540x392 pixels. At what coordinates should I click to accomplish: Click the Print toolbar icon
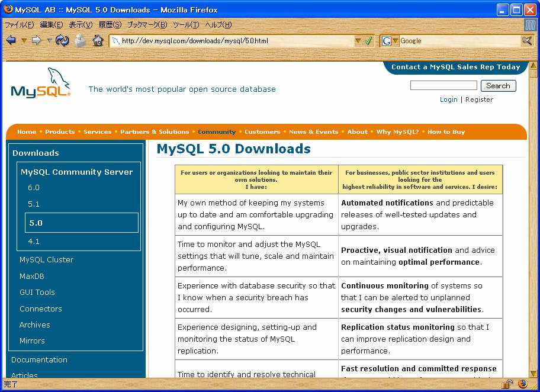pos(80,41)
